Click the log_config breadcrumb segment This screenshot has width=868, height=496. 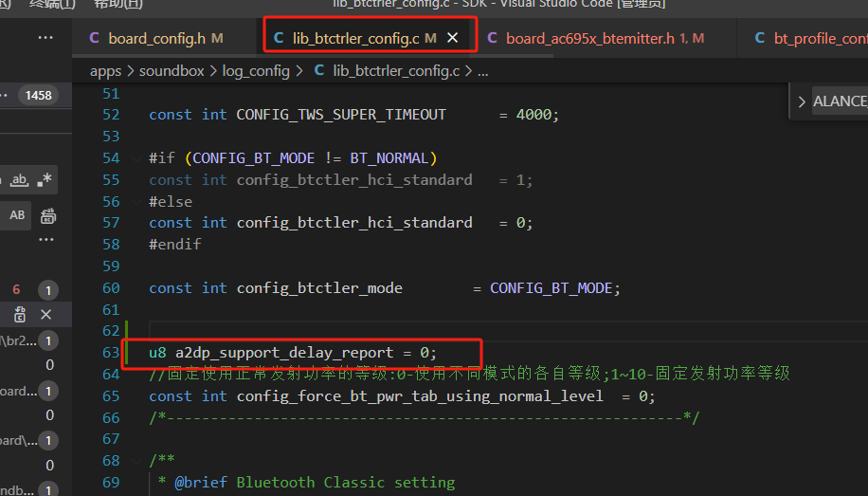click(x=256, y=71)
